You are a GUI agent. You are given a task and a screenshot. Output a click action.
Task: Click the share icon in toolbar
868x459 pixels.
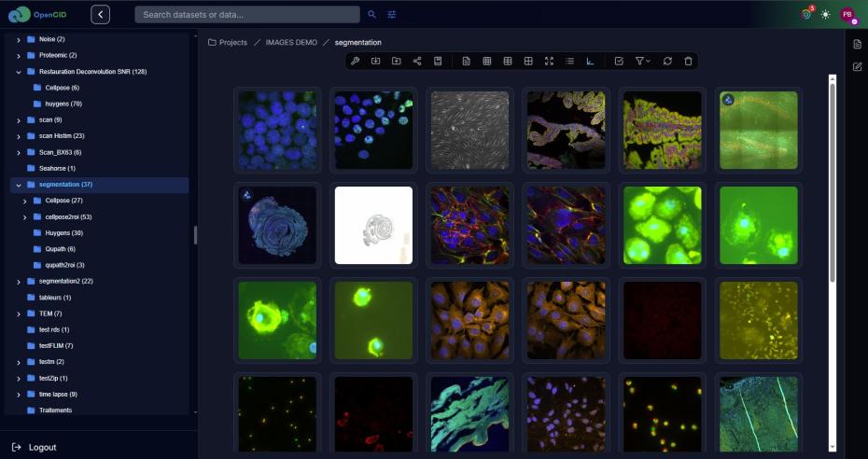click(417, 61)
